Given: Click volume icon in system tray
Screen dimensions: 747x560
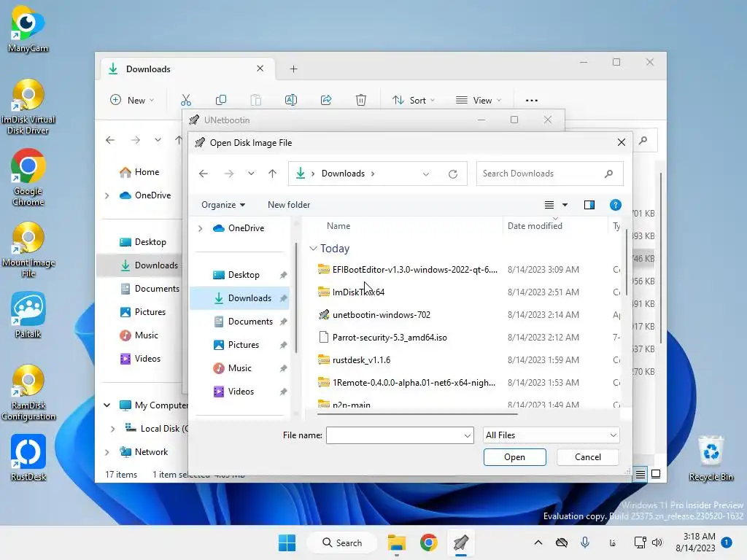Looking at the screenshot, I should point(657,542).
